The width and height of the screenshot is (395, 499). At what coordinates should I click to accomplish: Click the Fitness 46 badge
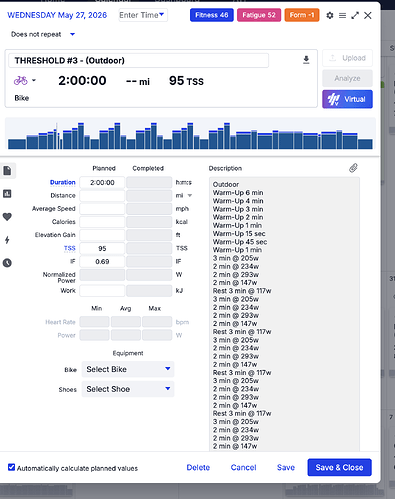tap(212, 15)
